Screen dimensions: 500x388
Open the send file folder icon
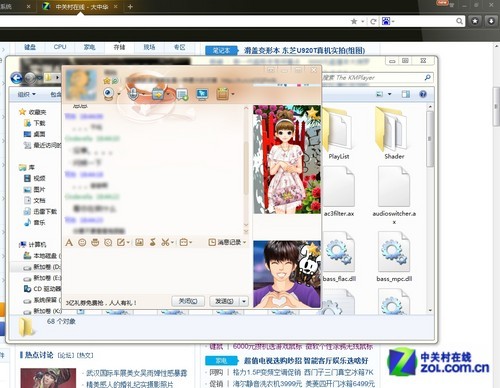click(158, 94)
